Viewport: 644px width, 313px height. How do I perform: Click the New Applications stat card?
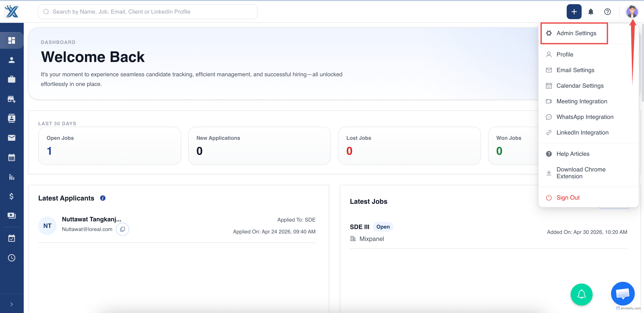259,146
